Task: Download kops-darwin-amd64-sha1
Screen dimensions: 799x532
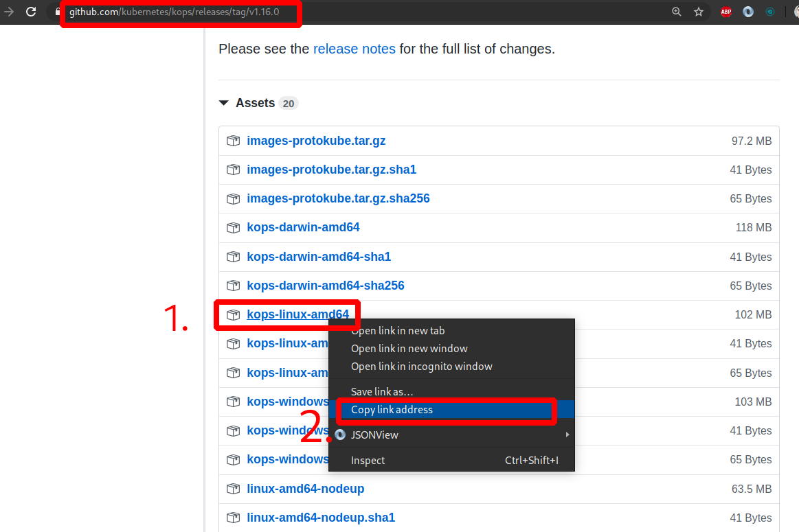Action: coord(319,257)
